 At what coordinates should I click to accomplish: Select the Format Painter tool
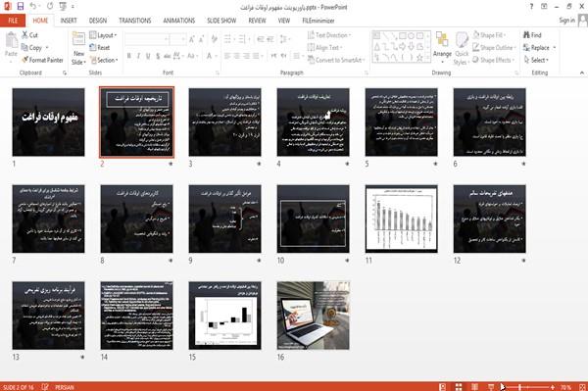pyautogui.click(x=42, y=60)
